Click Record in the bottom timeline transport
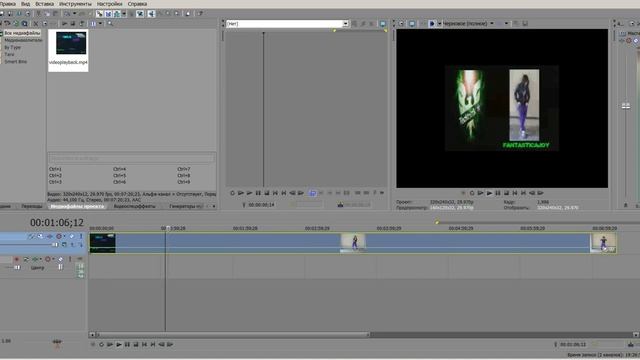The width and height of the screenshot is (640, 360). tap(93, 345)
